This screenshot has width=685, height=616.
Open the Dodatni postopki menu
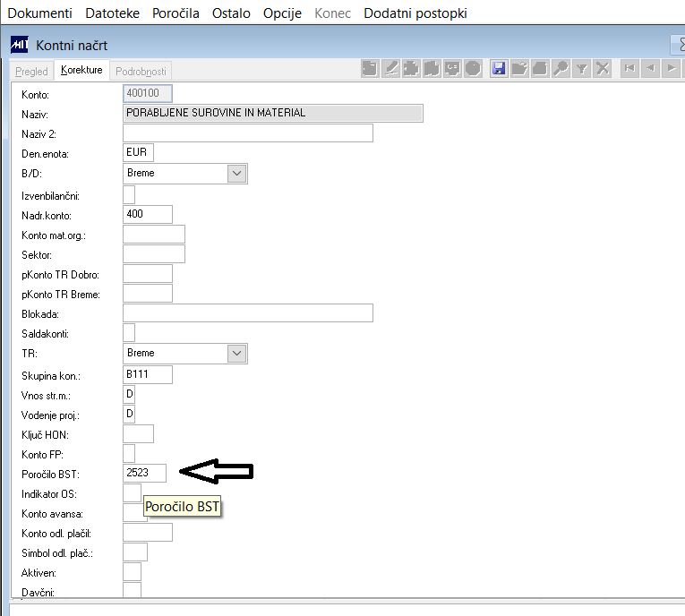(415, 13)
